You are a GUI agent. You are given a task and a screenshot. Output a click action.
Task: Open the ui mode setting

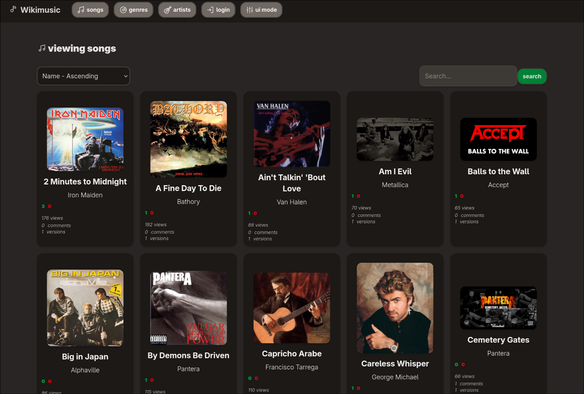point(261,10)
